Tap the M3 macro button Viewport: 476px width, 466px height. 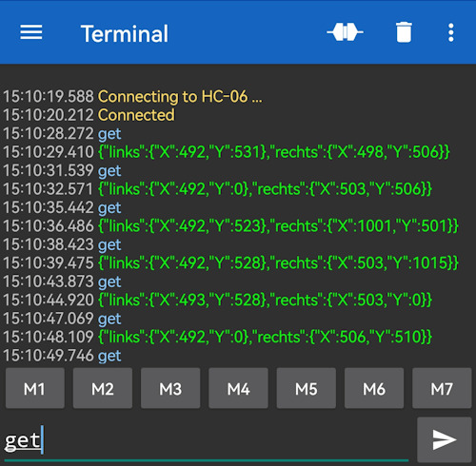pos(170,388)
